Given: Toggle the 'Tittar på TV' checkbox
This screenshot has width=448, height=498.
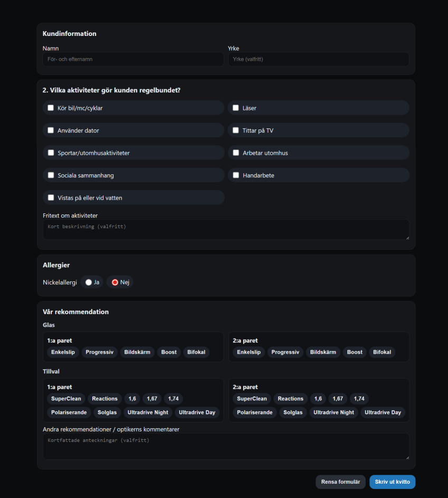Looking at the screenshot, I should (236, 130).
